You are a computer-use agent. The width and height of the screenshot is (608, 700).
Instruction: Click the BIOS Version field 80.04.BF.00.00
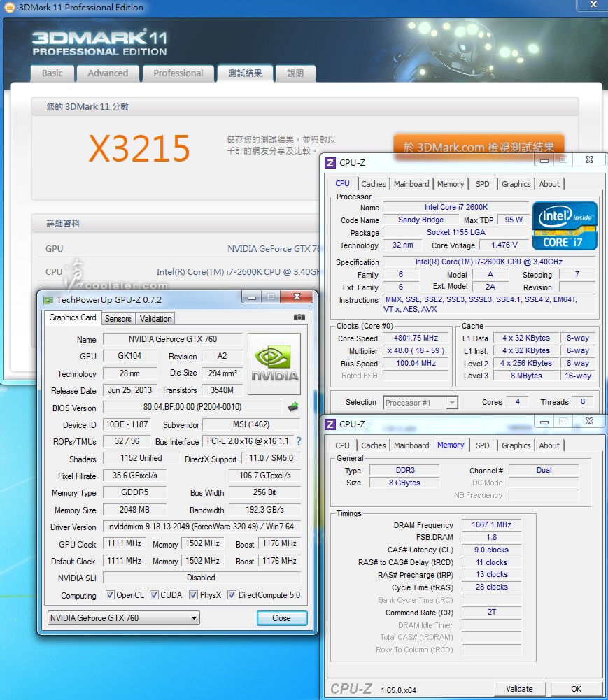pos(192,407)
